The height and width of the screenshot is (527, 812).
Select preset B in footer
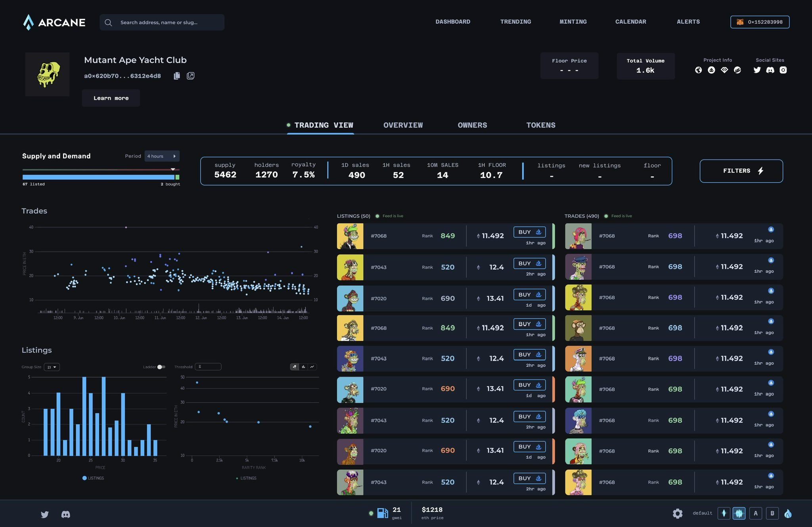772,514
